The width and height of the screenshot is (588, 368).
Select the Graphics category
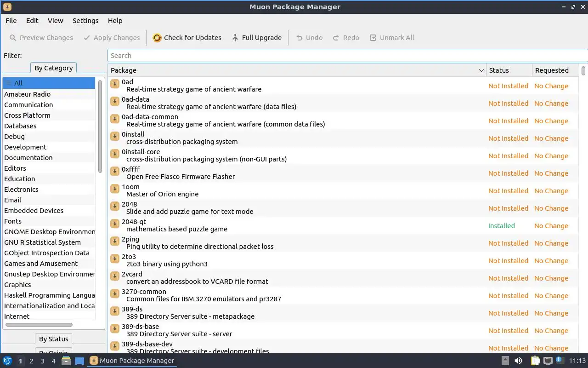click(49, 285)
